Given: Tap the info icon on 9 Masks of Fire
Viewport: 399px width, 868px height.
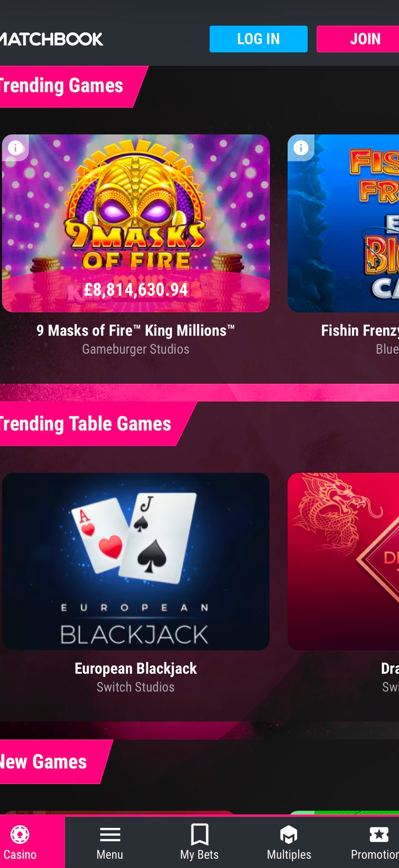Looking at the screenshot, I should 16,148.
